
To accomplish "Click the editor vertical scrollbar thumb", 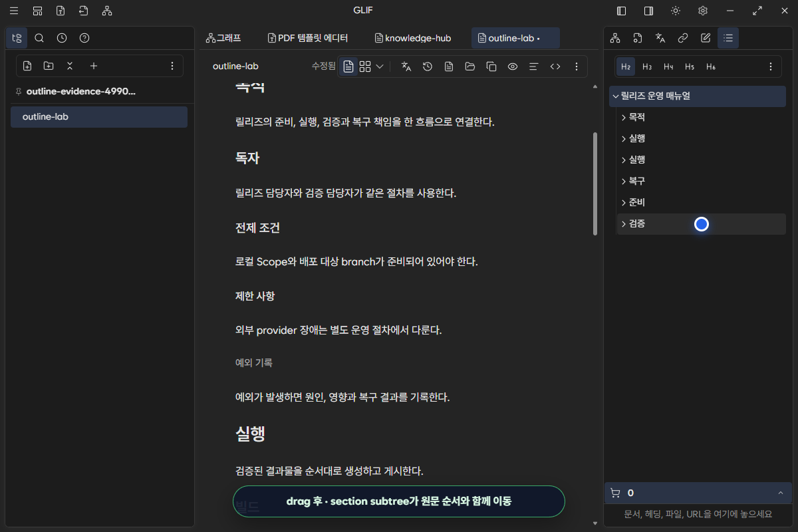I will point(595,184).
